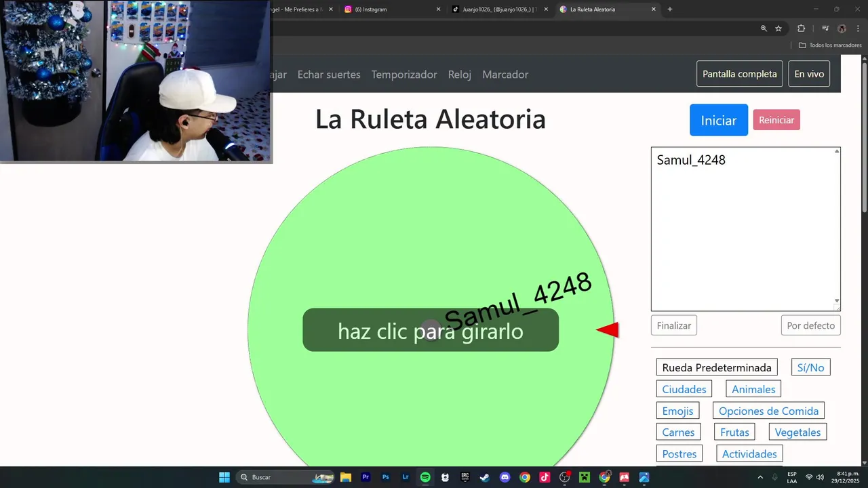
Task: Click 'haz clic para girarlo' overlay
Action: click(431, 331)
